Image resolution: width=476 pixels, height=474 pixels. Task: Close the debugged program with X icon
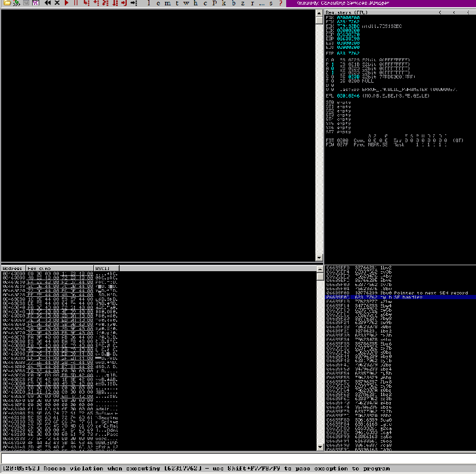pos(57,4)
